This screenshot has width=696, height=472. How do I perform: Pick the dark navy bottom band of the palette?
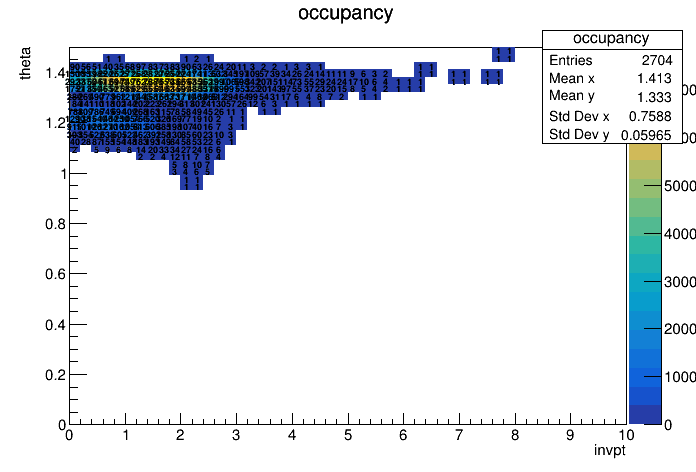[645, 415]
